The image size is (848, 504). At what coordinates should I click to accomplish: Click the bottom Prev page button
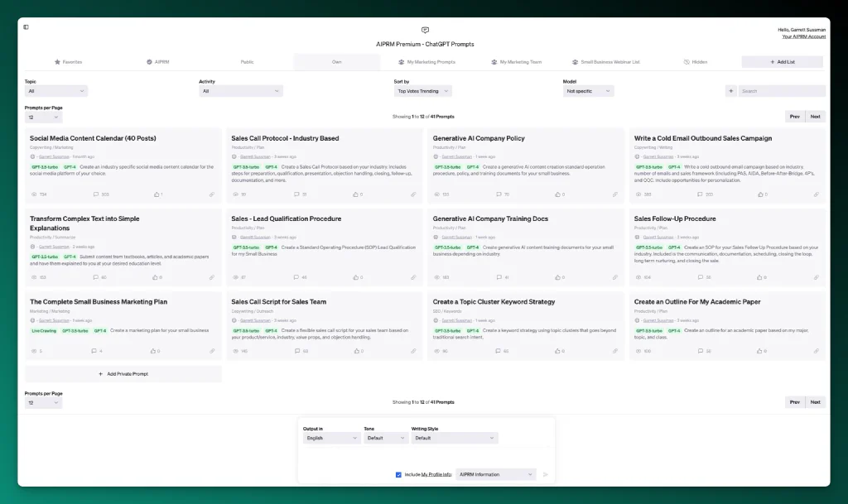tap(794, 402)
